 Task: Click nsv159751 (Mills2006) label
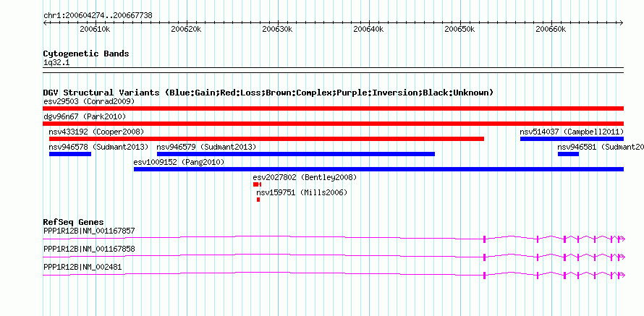pos(302,192)
